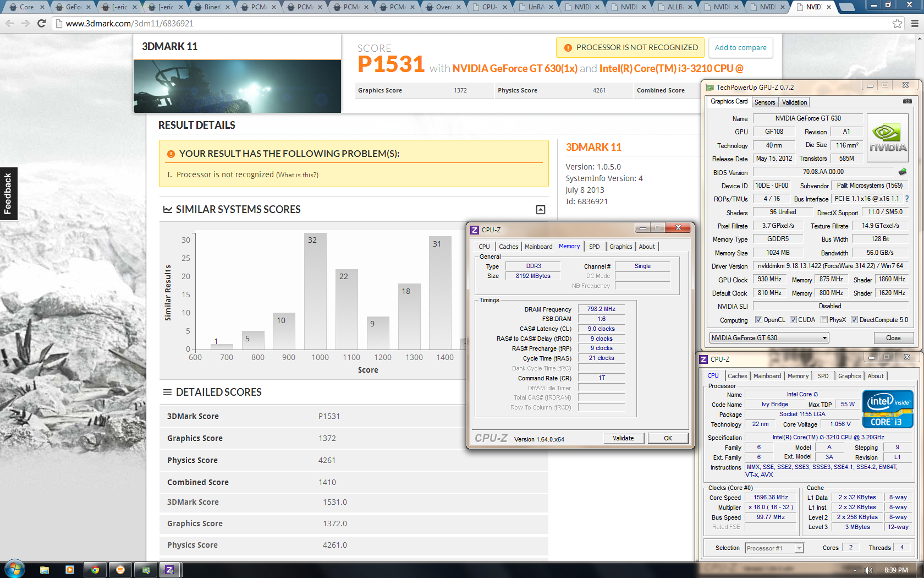Click the CPU-Z taskbar icon
The height and width of the screenshot is (578, 924).
(x=170, y=570)
